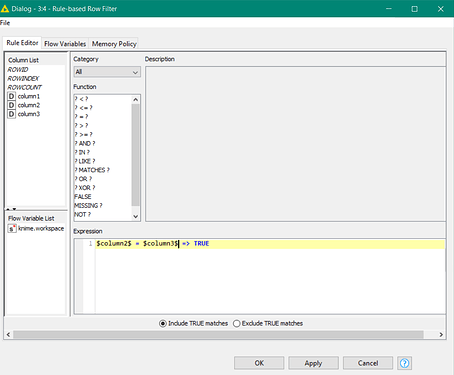
Task: Click the horizontal scrollbar right arrow
Action: pyautogui.click(x=441, y=334)
